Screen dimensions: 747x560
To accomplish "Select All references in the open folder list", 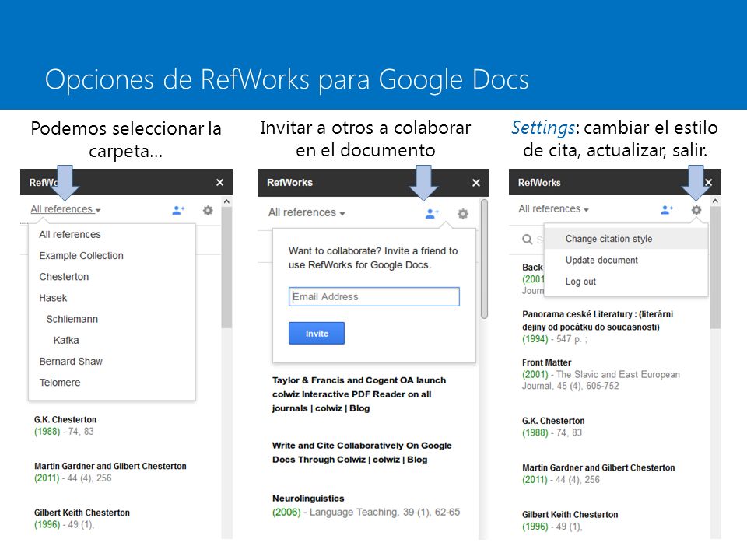I will pos(70,234).
